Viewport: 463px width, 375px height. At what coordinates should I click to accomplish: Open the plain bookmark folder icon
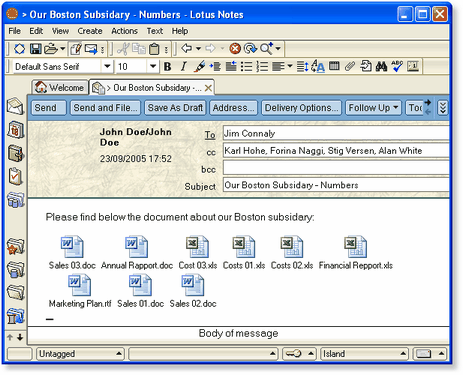click(x=15, y=292)
